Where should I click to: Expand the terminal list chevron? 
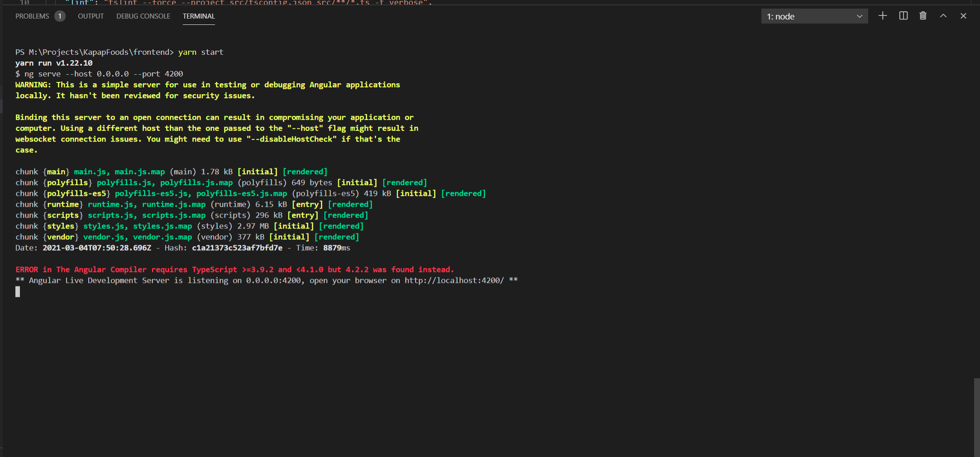pyautogui.click(x=859, y=16)
